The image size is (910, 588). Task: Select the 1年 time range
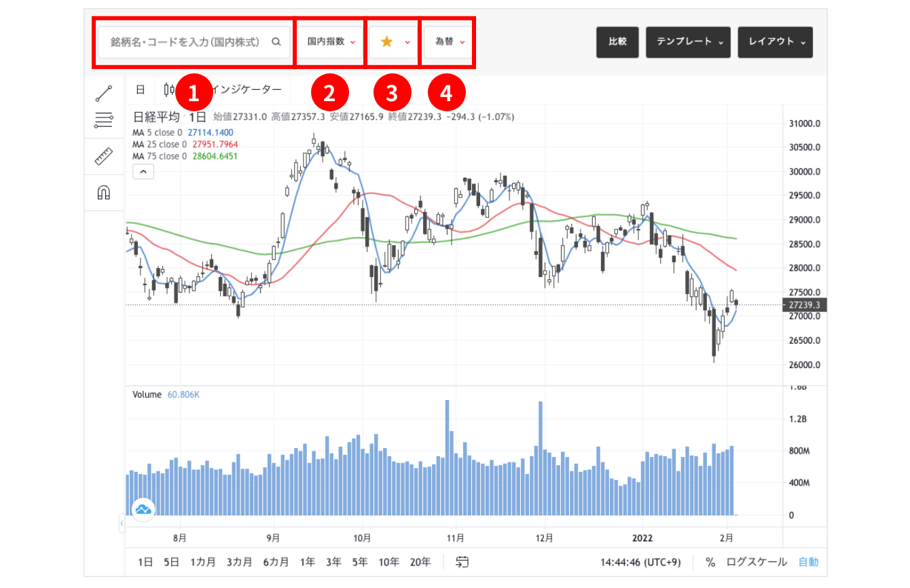click(308, 562)
